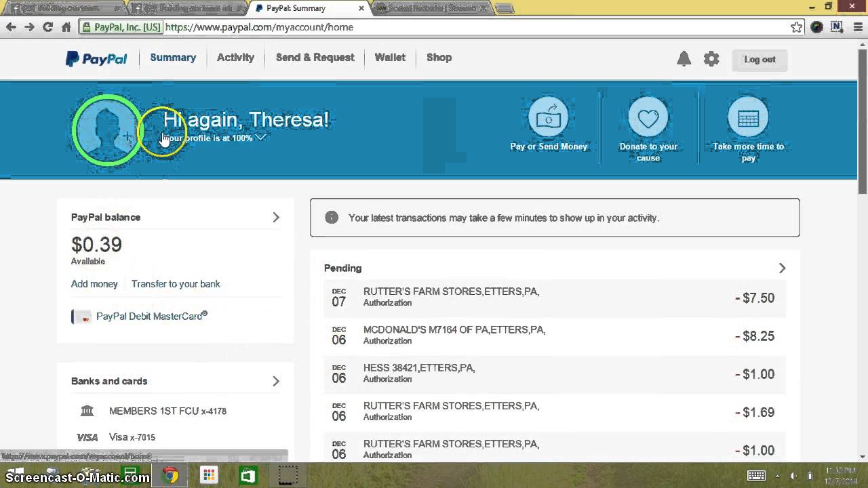Viewport: 868px width, 488px height.
Task: Go back with the browser back arrow
Action: coord(11,27)
